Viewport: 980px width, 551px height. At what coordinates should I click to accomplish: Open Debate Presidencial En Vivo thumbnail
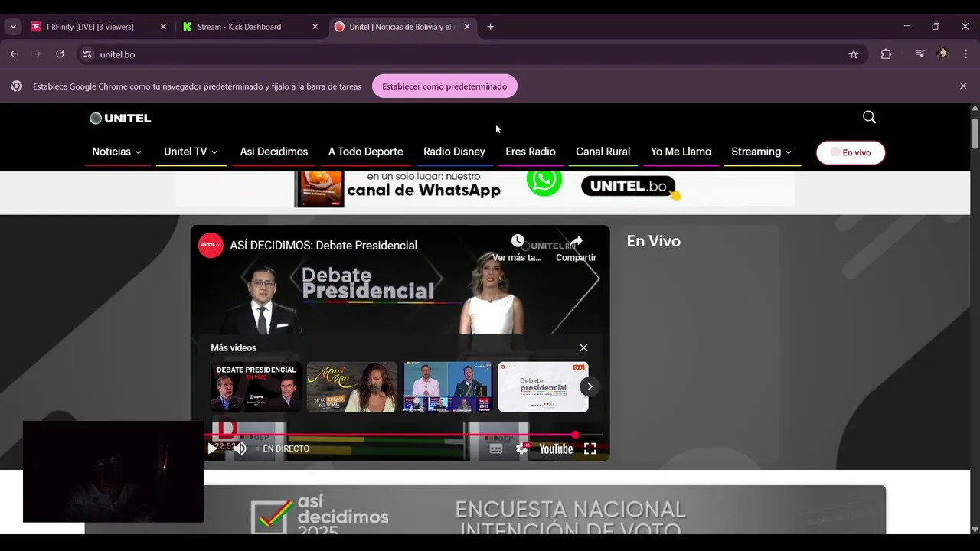256,386
